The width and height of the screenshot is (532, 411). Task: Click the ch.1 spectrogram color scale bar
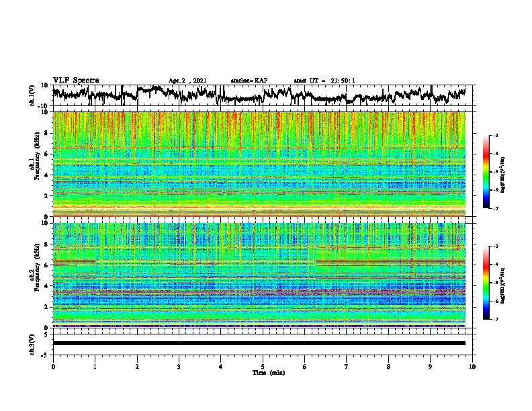pyautogui.click(x=486, y=172)
